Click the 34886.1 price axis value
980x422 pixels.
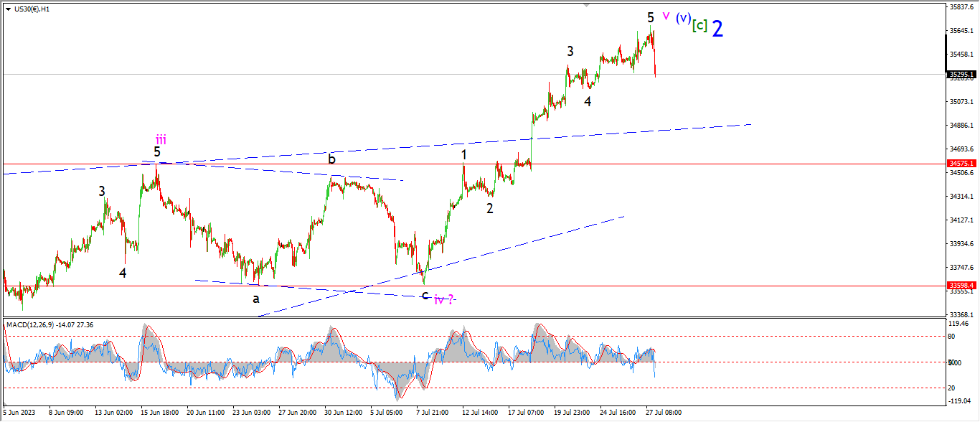(x=961, y=126)
